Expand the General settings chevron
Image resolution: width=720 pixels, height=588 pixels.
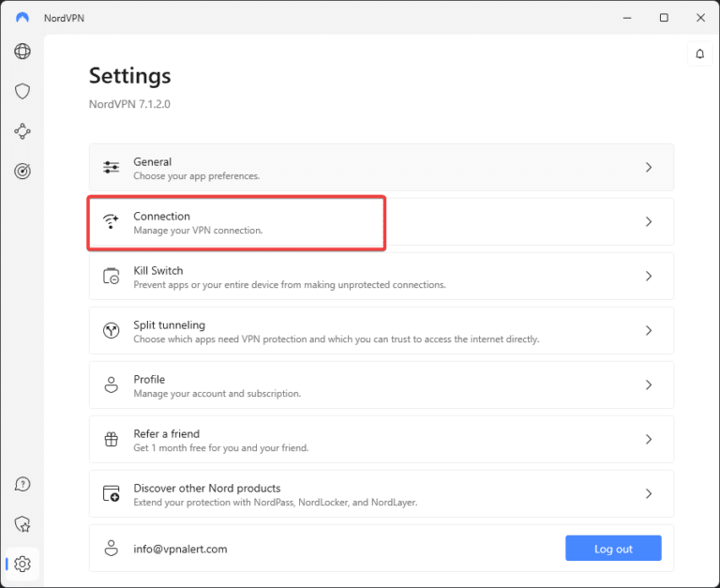[x=648, y=168]
